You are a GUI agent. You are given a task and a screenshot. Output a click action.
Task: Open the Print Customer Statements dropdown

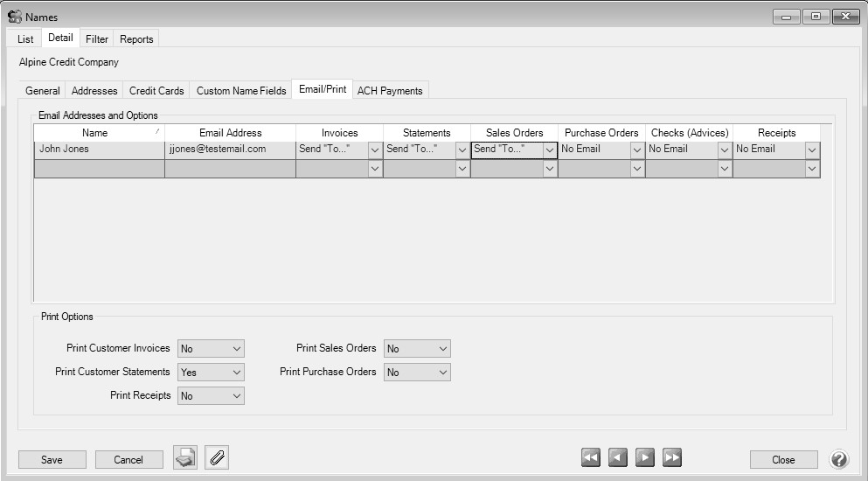point(237,373)
